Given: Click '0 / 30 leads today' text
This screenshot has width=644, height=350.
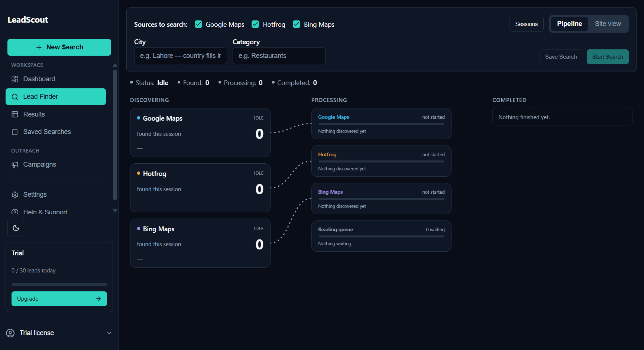Looking at the screenshot, I should tap(33, 271).
